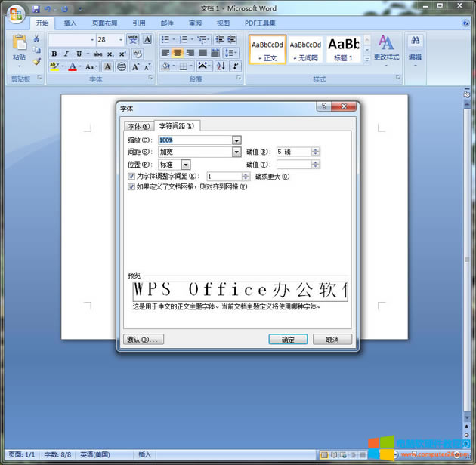Click the Paste (粘贴) icon
The height and width of the screenshot is (465, 476).
coord(19,45)
